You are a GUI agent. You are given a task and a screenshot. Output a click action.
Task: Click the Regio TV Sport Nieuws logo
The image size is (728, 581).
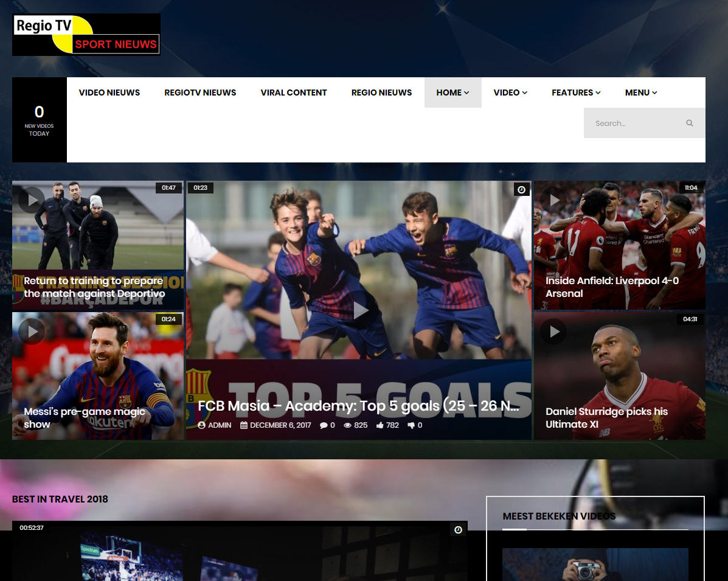pyautogui.click(x=86, y=35)
